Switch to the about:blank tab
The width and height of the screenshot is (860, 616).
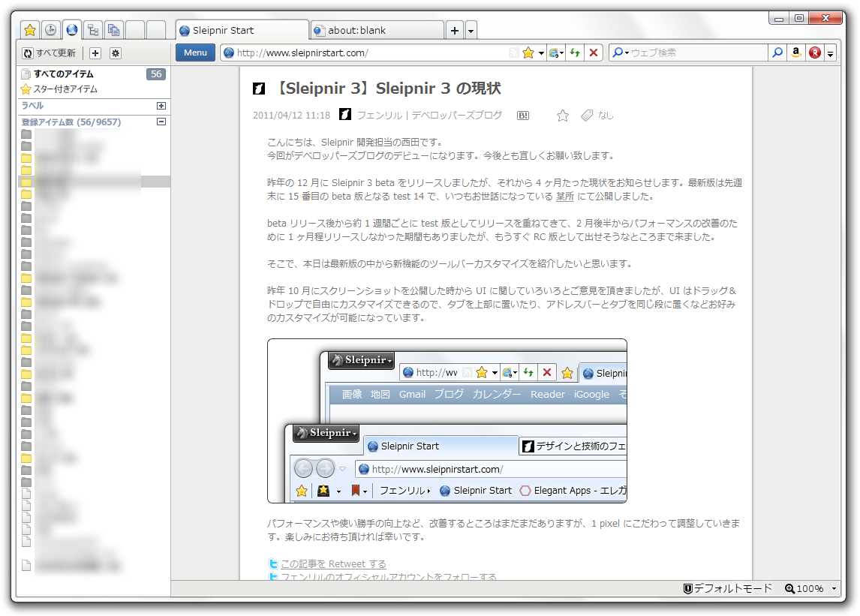(377, 30)
